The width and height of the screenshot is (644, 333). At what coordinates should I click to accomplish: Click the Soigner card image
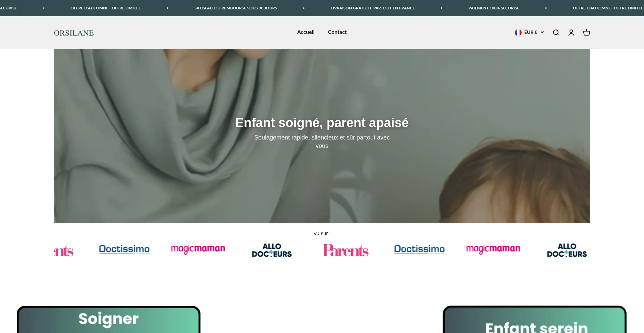point(109,319)
